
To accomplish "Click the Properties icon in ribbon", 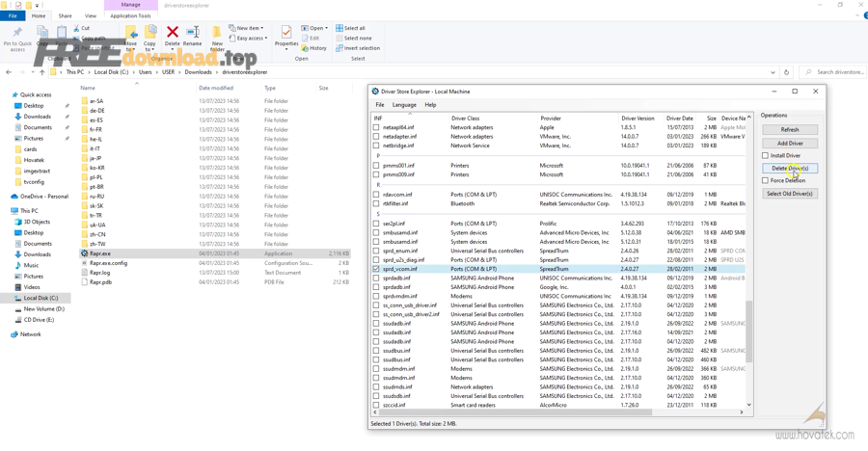I will 286,33.
